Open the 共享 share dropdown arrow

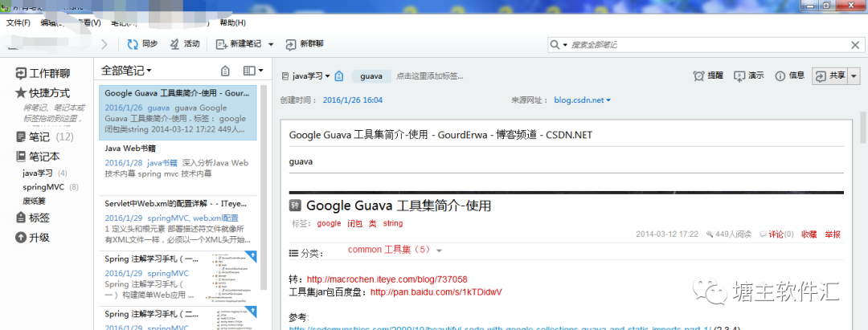[854, 77]
